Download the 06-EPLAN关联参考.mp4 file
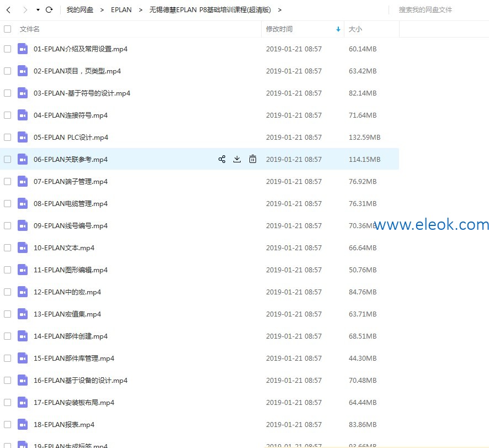 [x=237, y=159]
